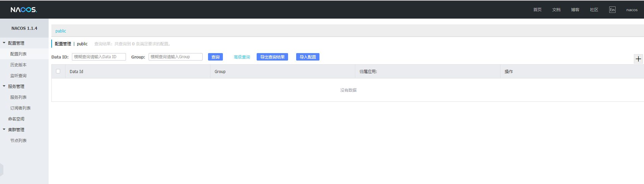The image size is (644, 184).
Task: Focus the Data ID search field
Action: click(99, 57)
